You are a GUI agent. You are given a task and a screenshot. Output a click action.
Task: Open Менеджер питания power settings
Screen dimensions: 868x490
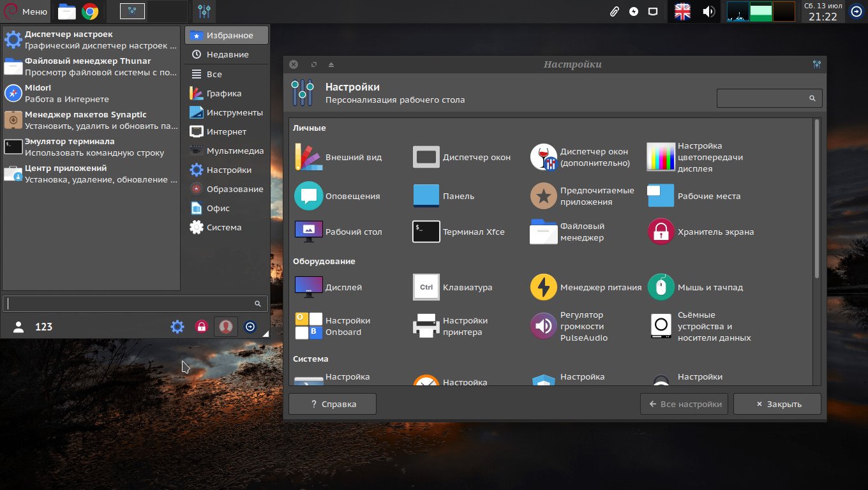point(586,288)
